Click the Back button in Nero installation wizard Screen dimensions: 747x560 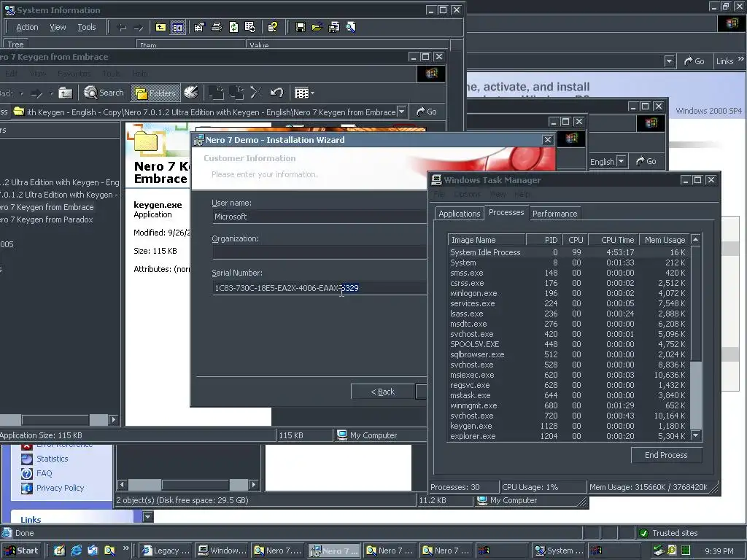pos(382,392)
